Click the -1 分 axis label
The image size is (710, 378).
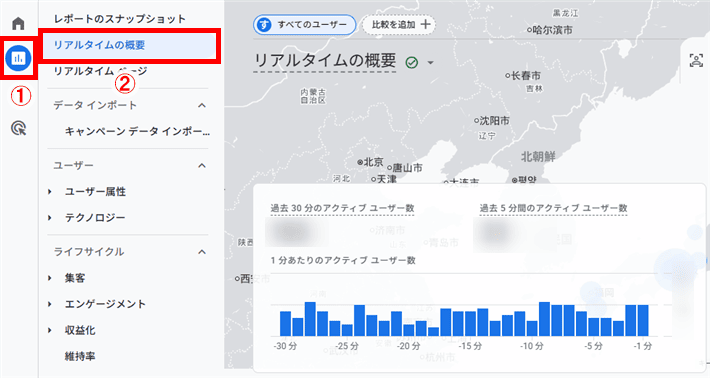point(643,346)
